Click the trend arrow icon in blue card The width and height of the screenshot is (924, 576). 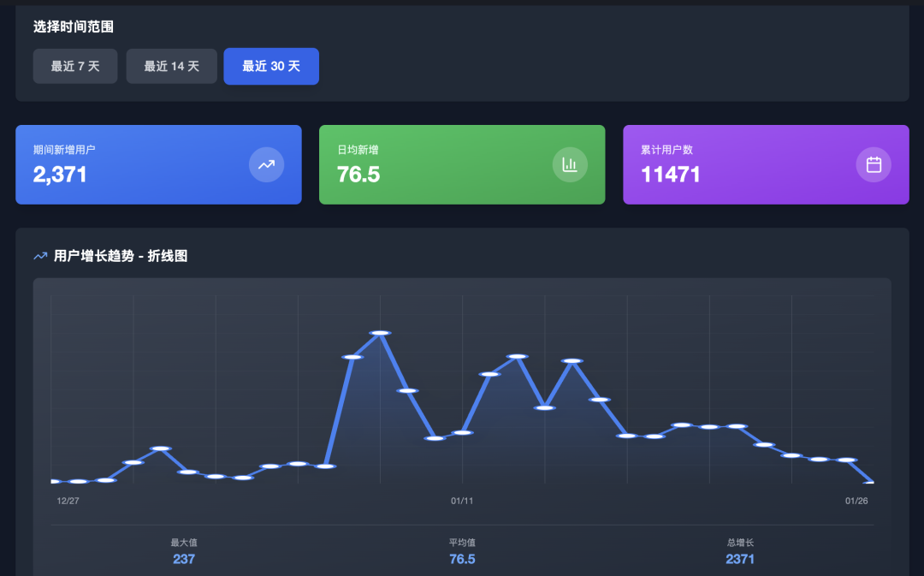(266, 164)
